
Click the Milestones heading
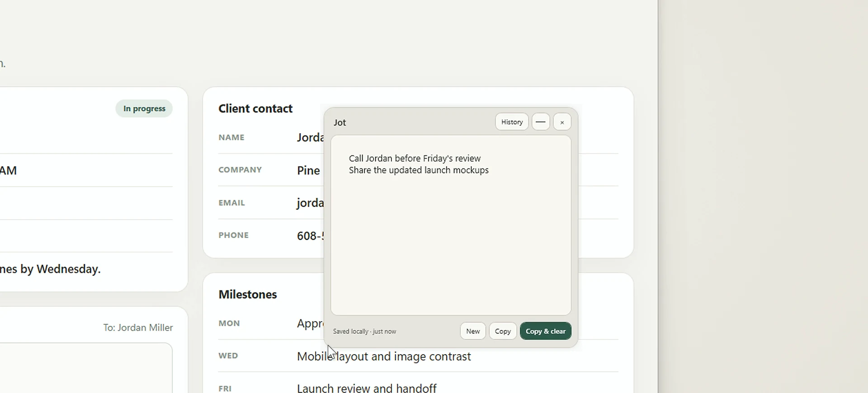point(248,295)
